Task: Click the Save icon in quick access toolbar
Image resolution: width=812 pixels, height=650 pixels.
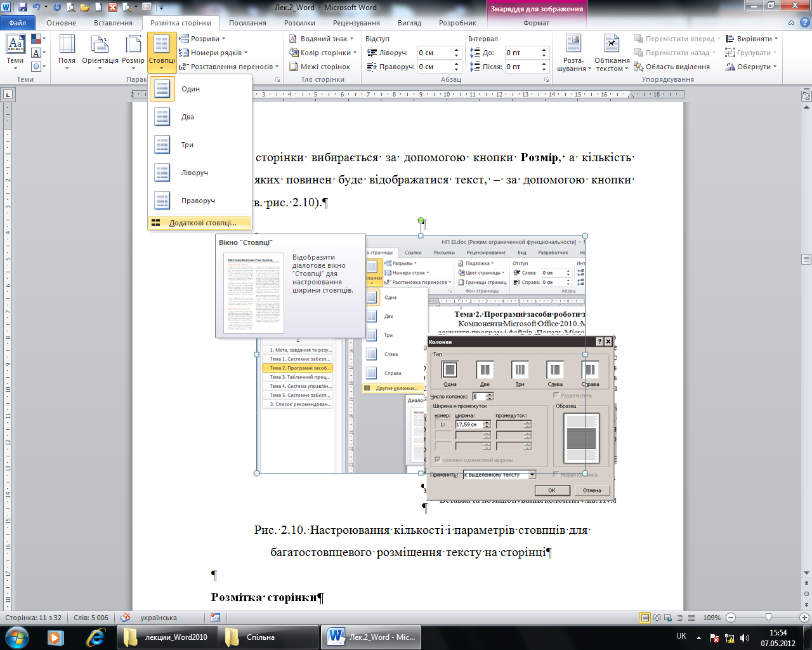Action: pos(23,8)
